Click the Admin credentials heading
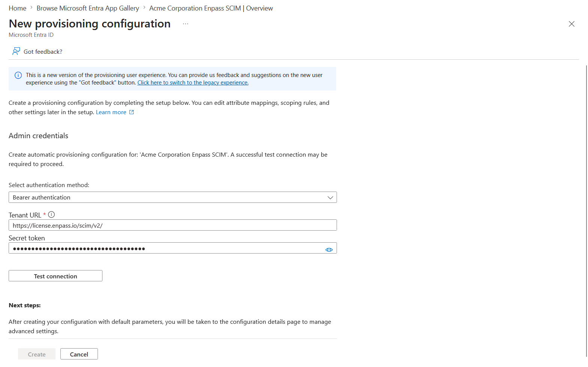Image resolution: width=588 pixels, height=367 pixels. coord(39,136)
